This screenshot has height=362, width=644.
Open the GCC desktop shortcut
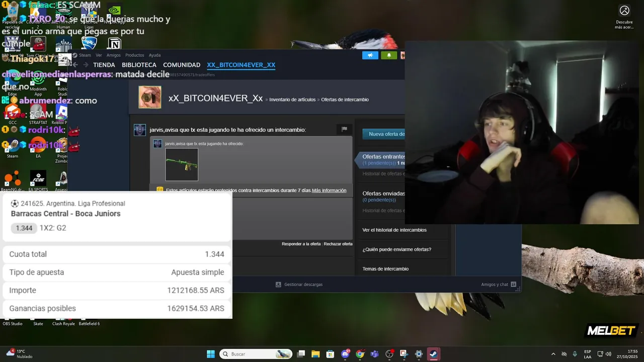tap(13, 114)
